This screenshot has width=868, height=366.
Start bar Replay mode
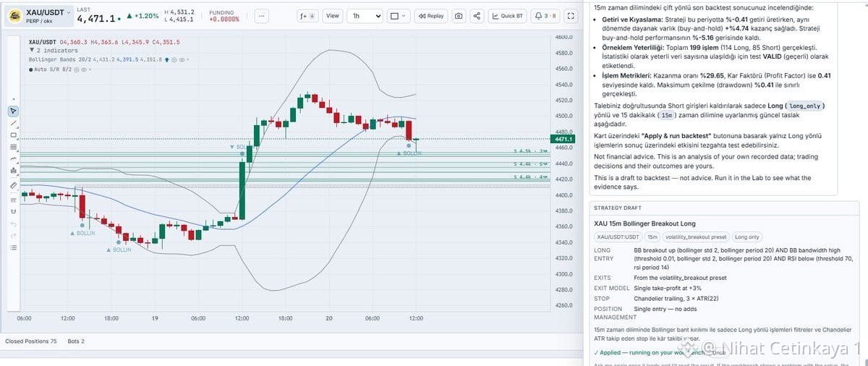[x=432, y=15]
